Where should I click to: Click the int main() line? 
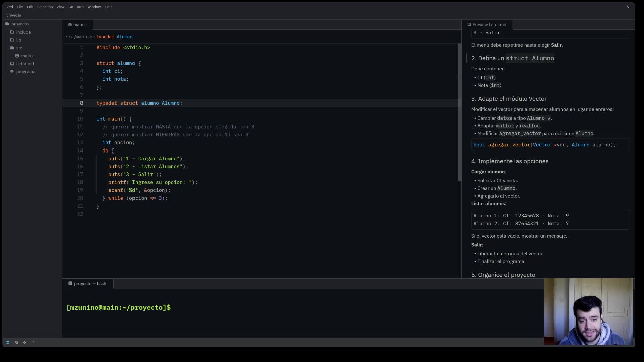click(114, 119)
